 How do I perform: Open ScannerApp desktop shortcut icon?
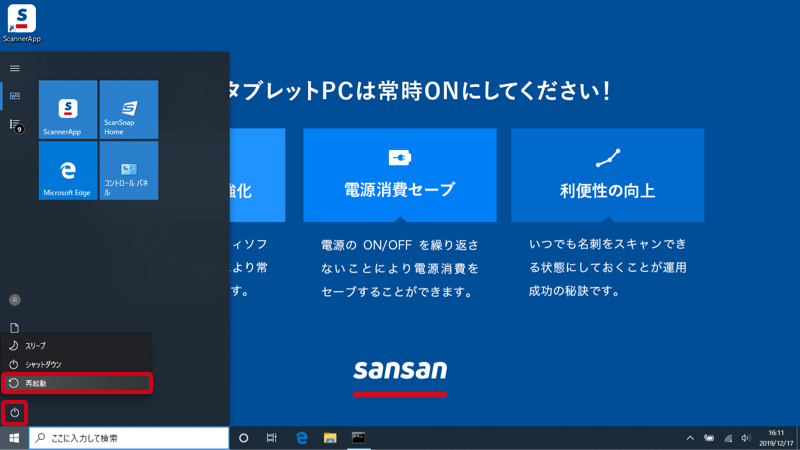pos(21,23)
